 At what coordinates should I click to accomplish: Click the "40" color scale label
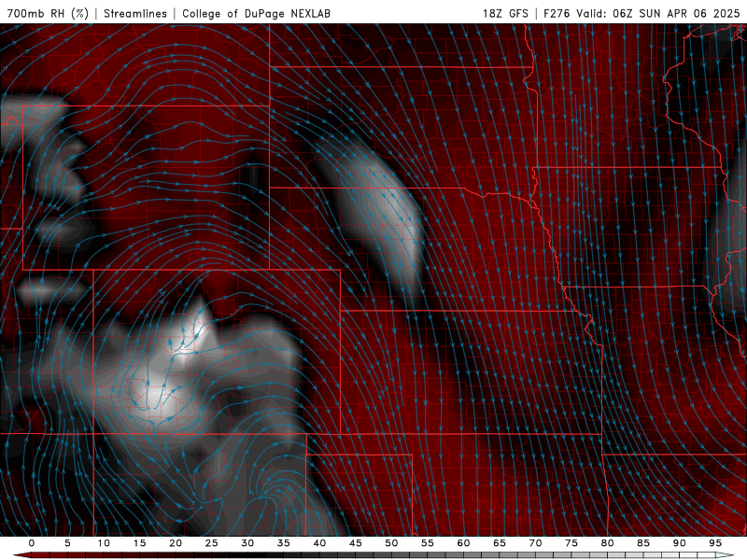(x=319, y=543)
